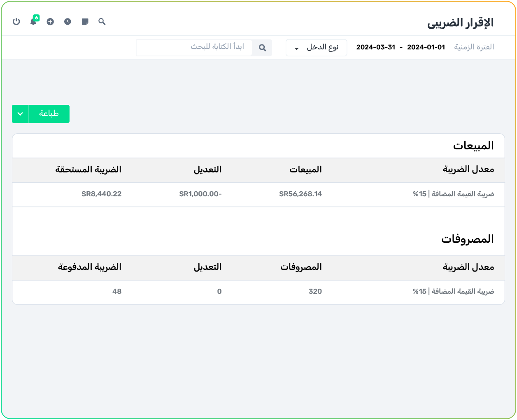The image size is (517, 420).
Task: Click the plus add-new icon
Action: pyautogui.click(x=50, y=21)
